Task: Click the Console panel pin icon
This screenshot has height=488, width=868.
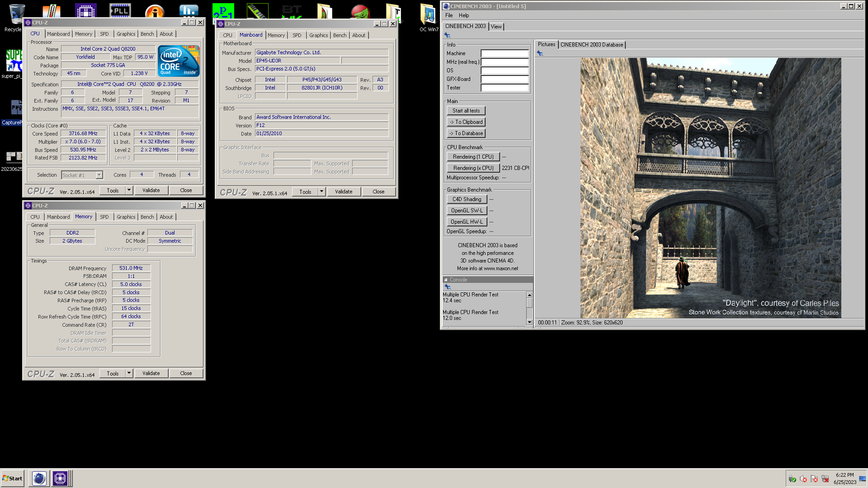Action: pos(448,287)
